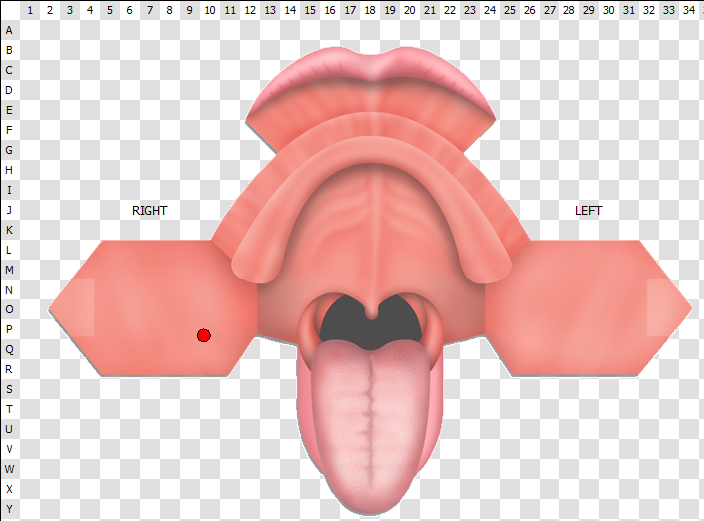Select row header Y
This screenshot has height=521, width=704.
coord(9,509)
